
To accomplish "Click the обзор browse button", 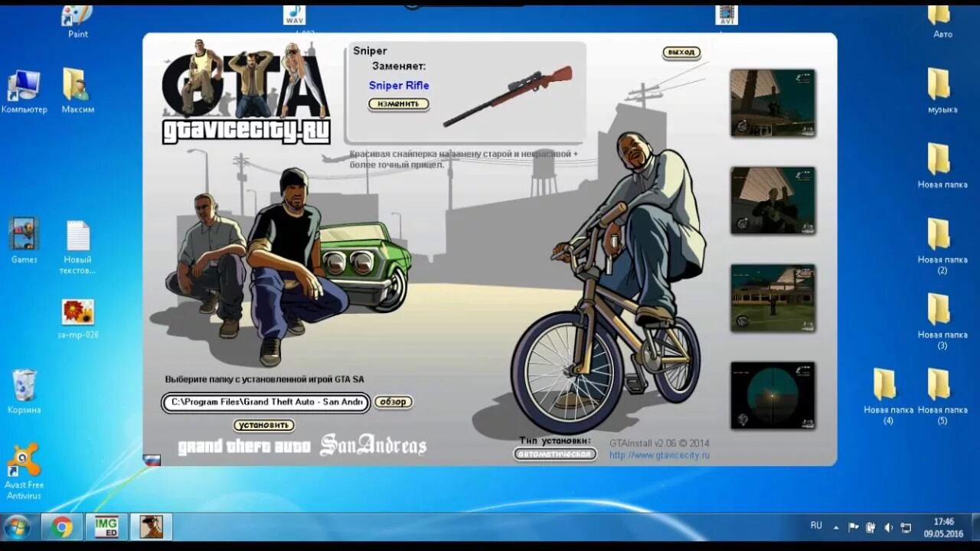I will [x=394, y=402].
